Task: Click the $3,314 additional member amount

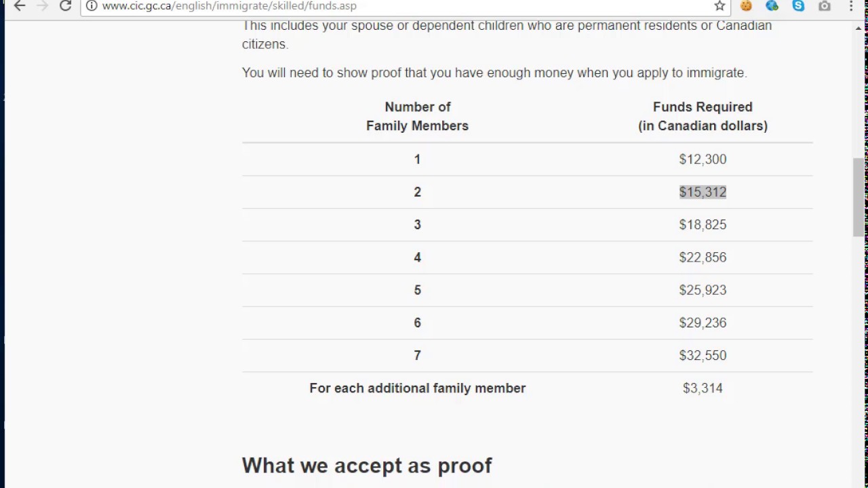Action: coord(703,388)
